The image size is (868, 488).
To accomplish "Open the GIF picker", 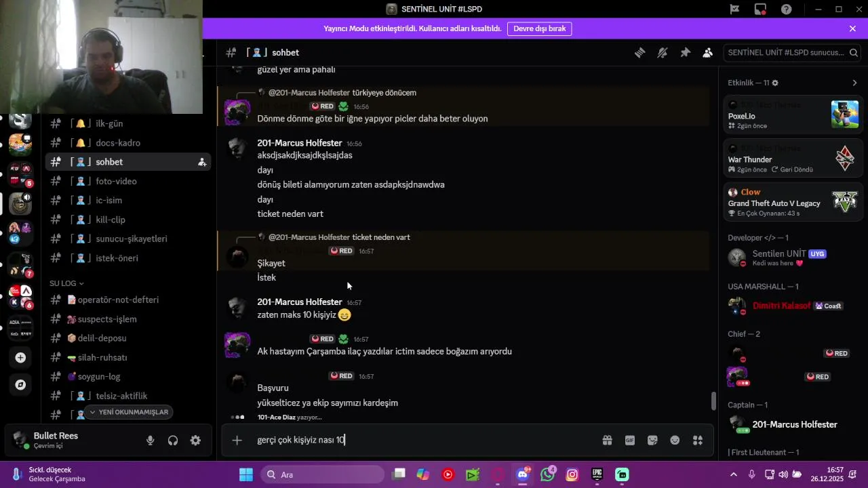I will [630, 441].
